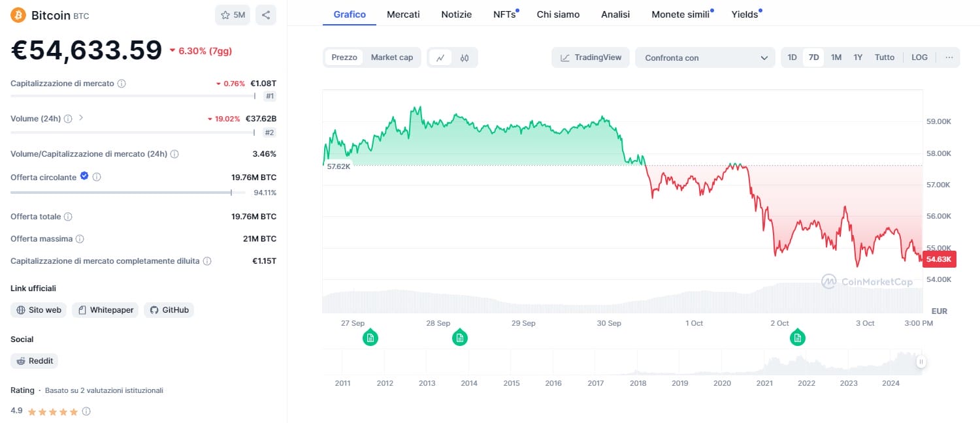The height and width of the screenshot is (423, 980).
Task: Click the 21M BTC Offerta massima value
Action: click(259, 239)
